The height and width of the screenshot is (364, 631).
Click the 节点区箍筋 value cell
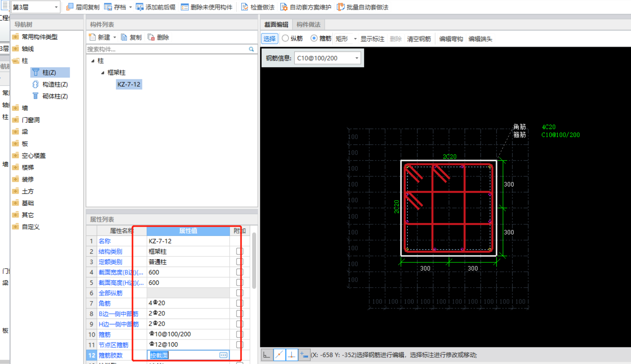(x=188, y=345)
